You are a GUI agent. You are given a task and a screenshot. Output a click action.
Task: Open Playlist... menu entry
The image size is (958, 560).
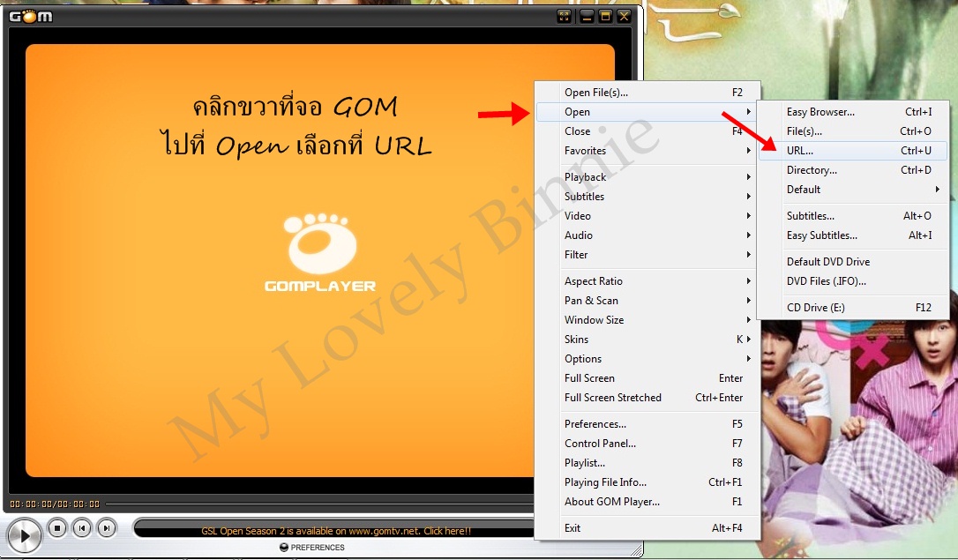pyautogui.click(x=647, y=464)
